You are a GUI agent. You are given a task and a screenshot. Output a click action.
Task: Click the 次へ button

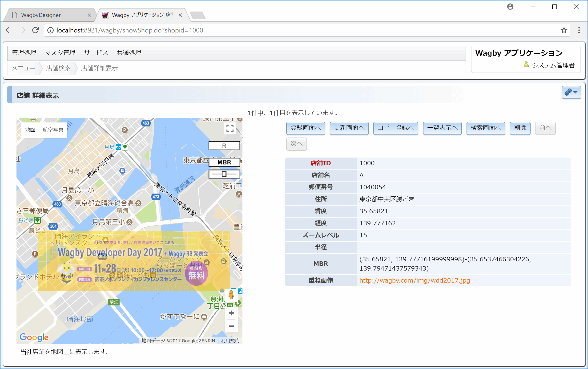[x=296, y=144]
